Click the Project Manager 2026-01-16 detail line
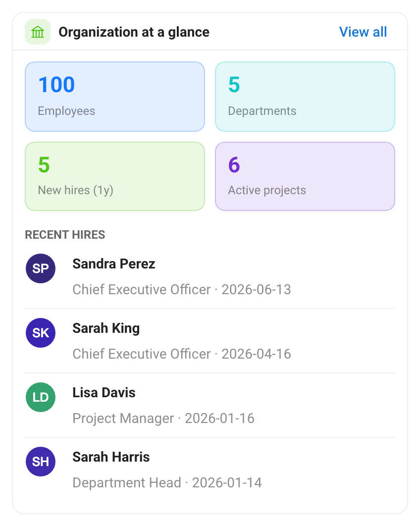 click(163, 419)
